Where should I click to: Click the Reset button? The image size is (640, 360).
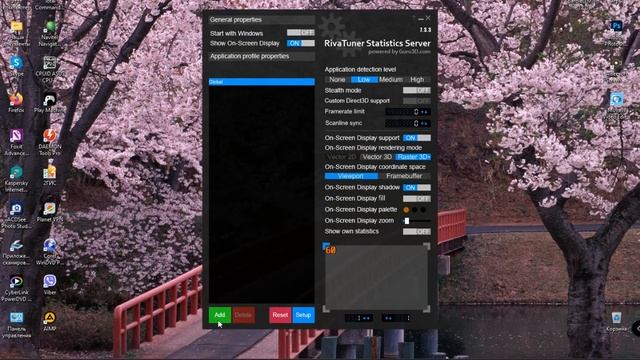[x=280, y=315]
